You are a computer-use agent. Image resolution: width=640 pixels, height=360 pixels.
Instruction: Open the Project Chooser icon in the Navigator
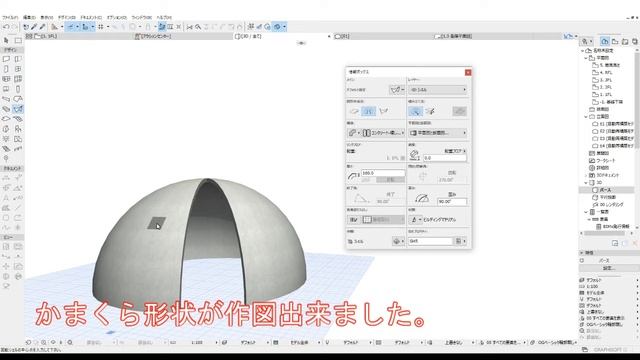(x=586, y=41)
